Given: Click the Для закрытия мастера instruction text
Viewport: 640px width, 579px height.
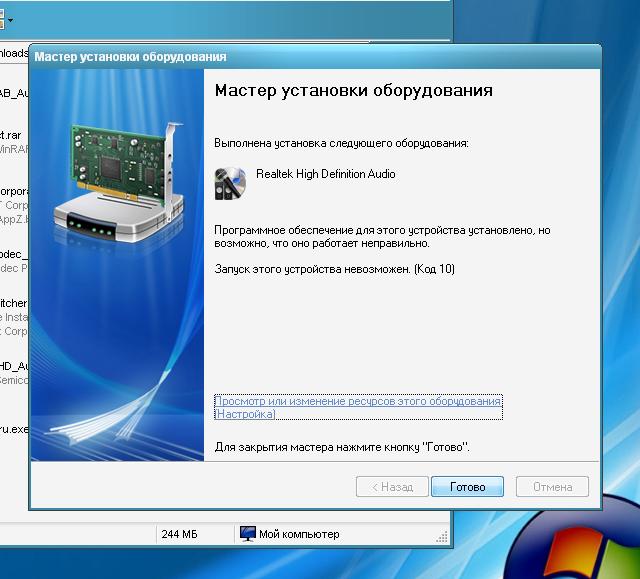Looking at the screenshot, I should click(x=342, y=447).
